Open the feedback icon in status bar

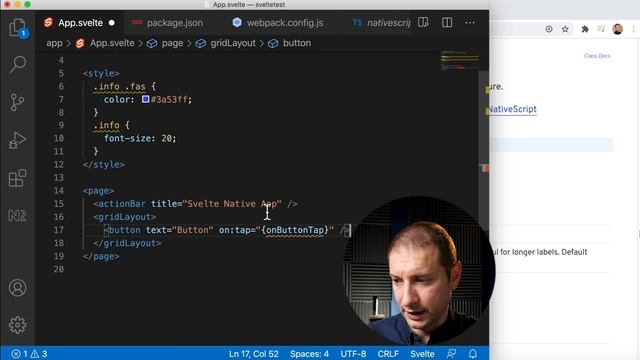(451, 353)
